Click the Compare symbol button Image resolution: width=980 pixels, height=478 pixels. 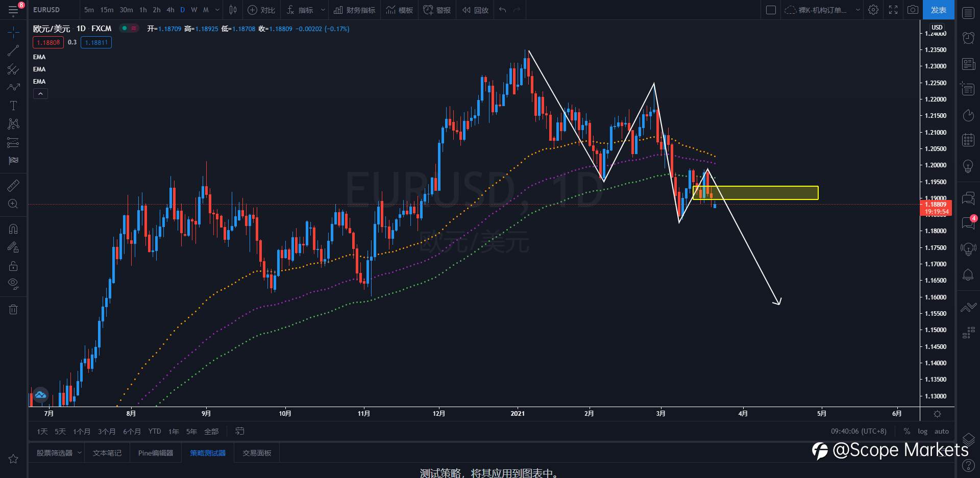(261, 10)
